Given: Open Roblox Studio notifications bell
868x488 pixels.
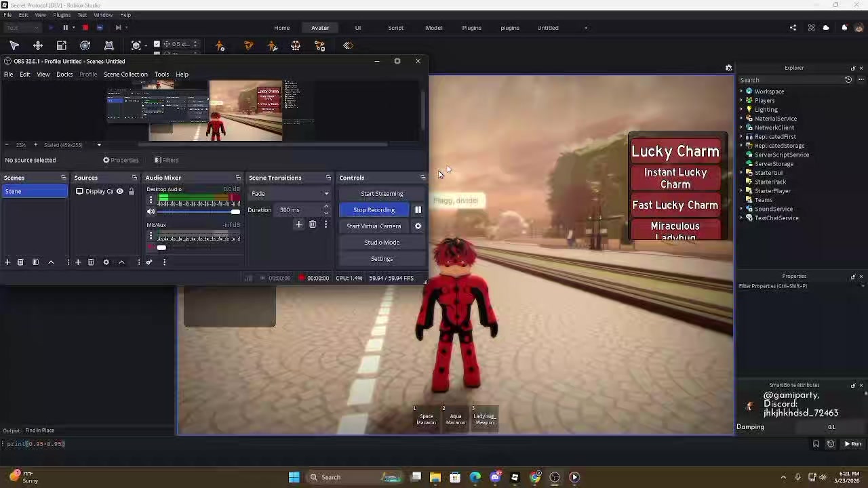Looking at the screenshot, I should tap(844, 28).
